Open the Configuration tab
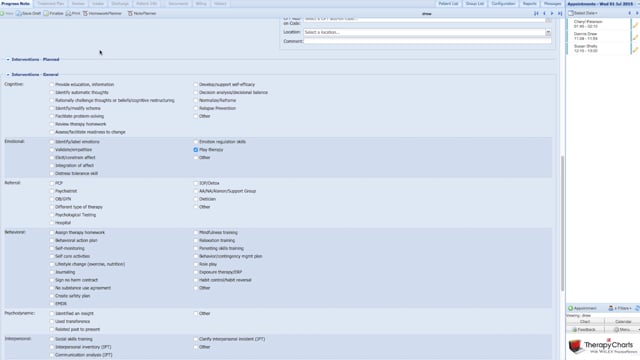This screenshot has height=360, width=640. 503,4
